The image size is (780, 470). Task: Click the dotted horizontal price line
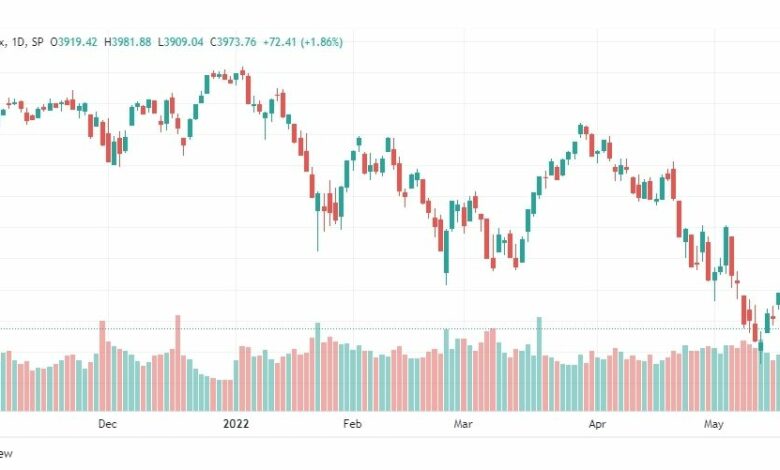390,329
